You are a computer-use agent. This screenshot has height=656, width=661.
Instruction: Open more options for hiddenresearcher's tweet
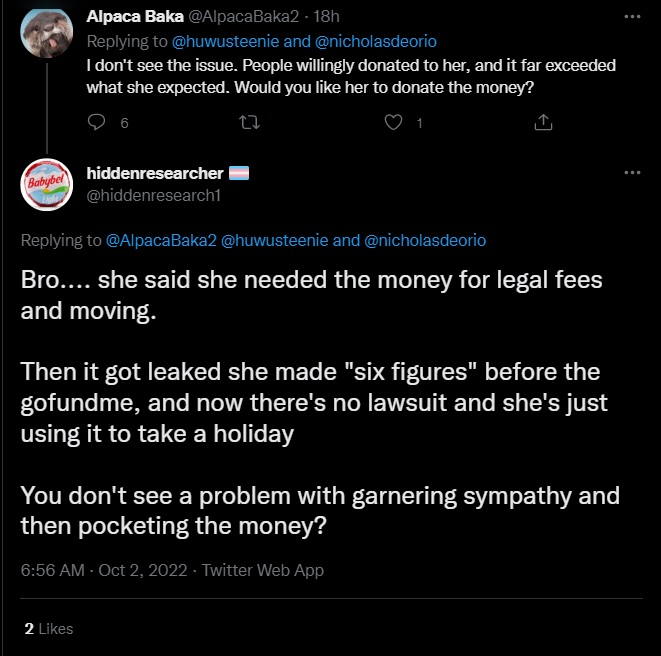pos(631,173)
